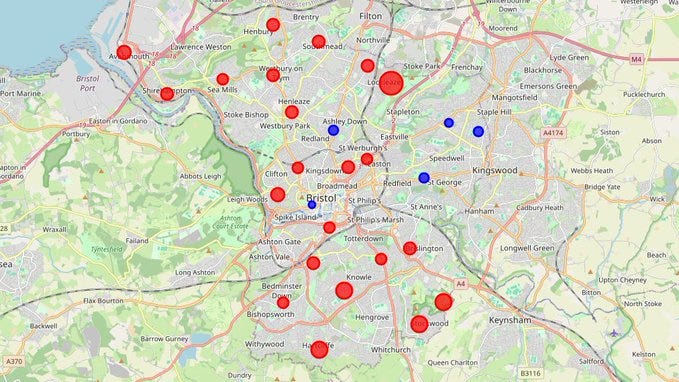This screenshot has height=382, width=679.
Task: Click the Bristol Port label
Action: coord(87,84)
